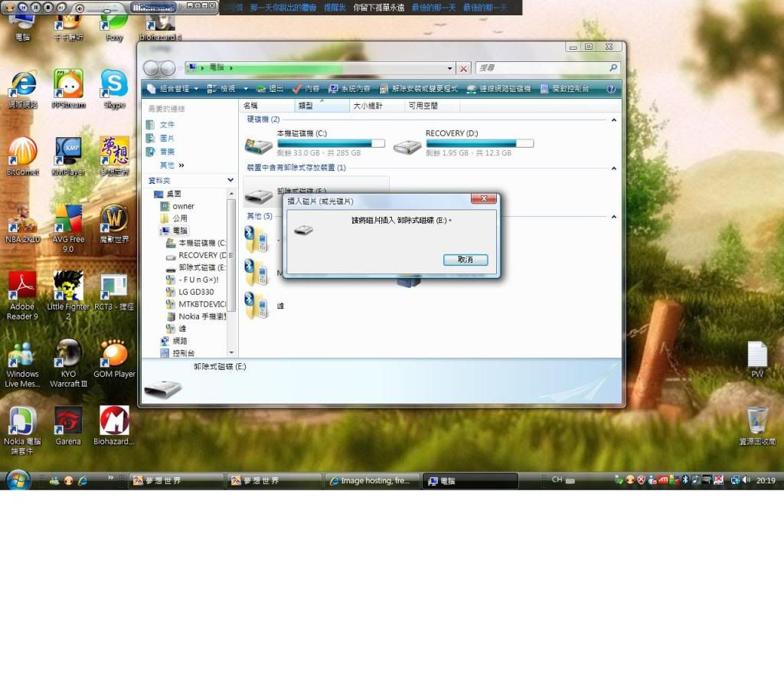784x694 pixels.
Task: Pause playback in the mini media player
Action: click(36, 7)
